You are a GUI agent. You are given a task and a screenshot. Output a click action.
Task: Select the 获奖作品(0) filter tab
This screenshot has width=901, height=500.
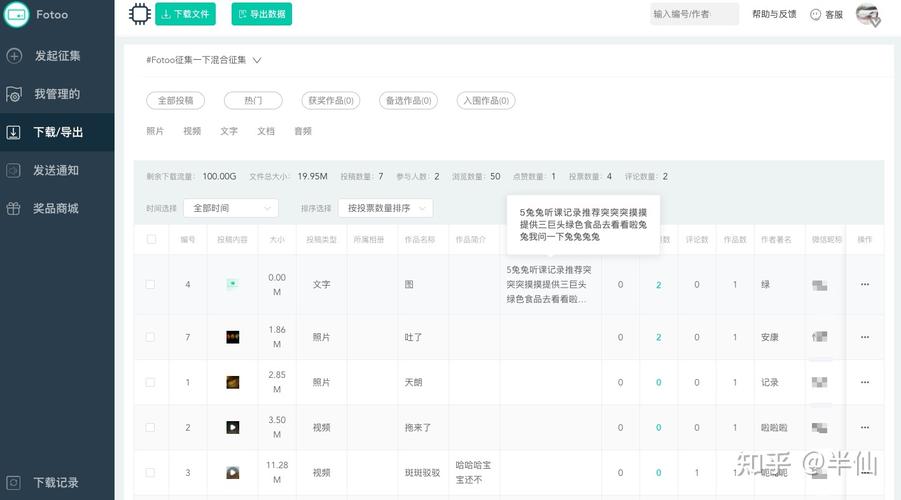(x=334, y=101)
